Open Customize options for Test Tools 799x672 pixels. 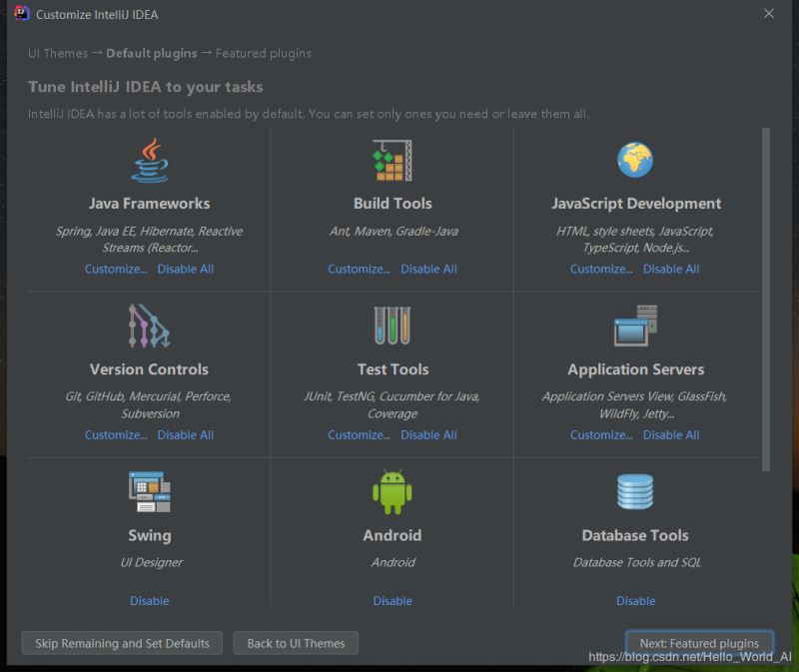359,434
